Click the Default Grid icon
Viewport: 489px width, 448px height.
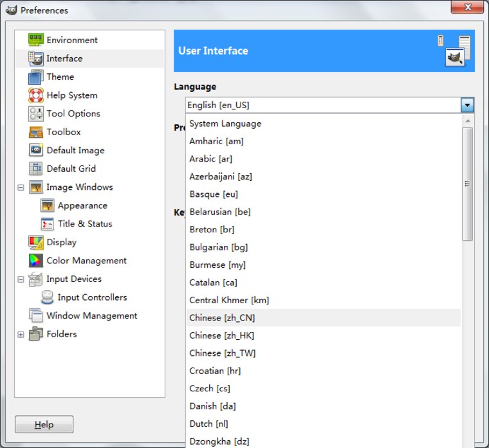pyautogui.click(x=36, y=169)
